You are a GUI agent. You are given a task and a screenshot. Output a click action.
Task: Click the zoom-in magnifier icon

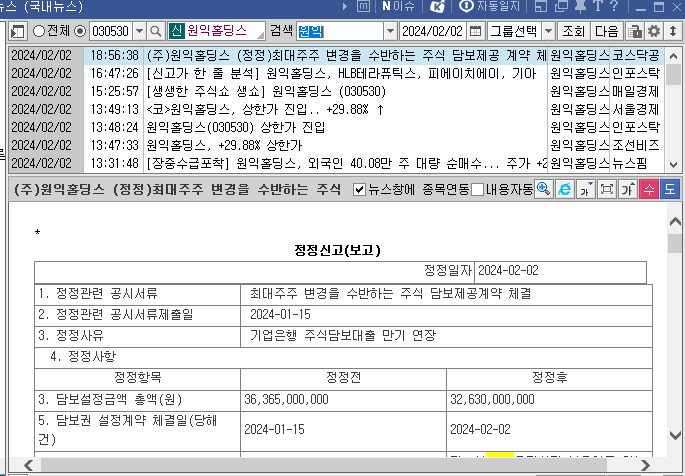[543, 190]
